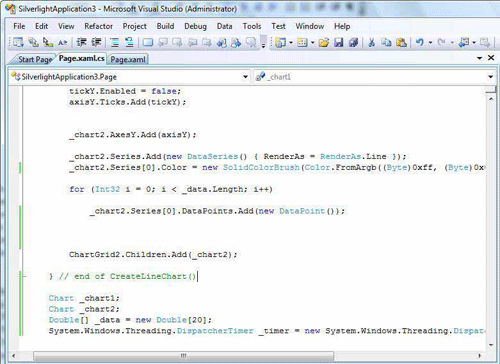Move to next bookmark
Viewport: 500px width, 364px height.
point(177,42)
